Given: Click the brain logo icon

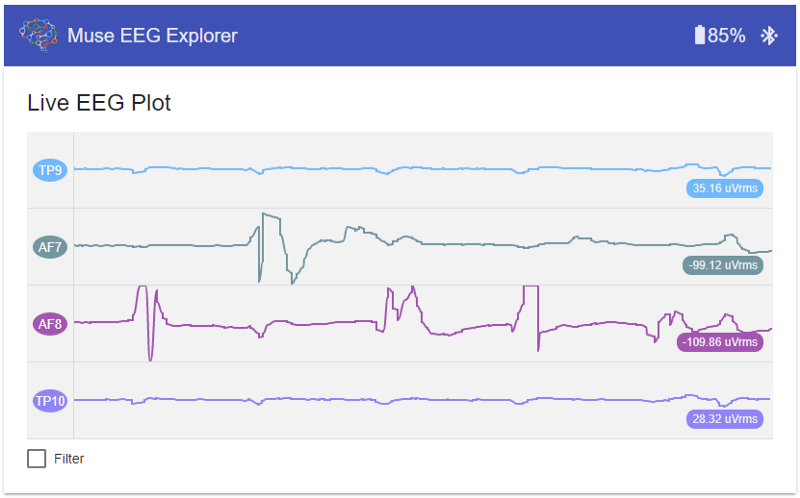Looking at the screenshot, I should (x=40, y=36).
